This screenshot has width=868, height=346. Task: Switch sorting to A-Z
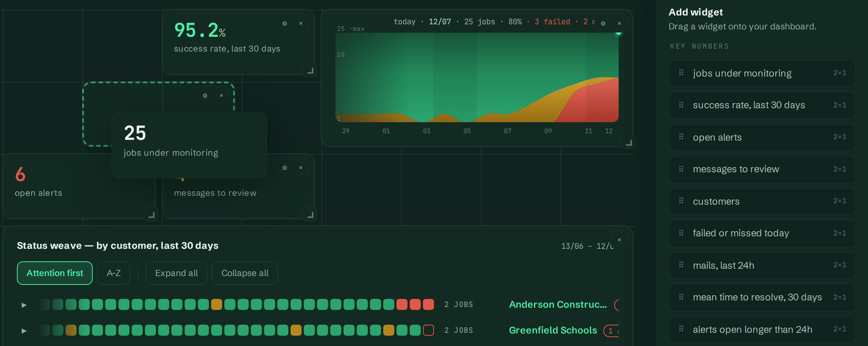(114, 273)
